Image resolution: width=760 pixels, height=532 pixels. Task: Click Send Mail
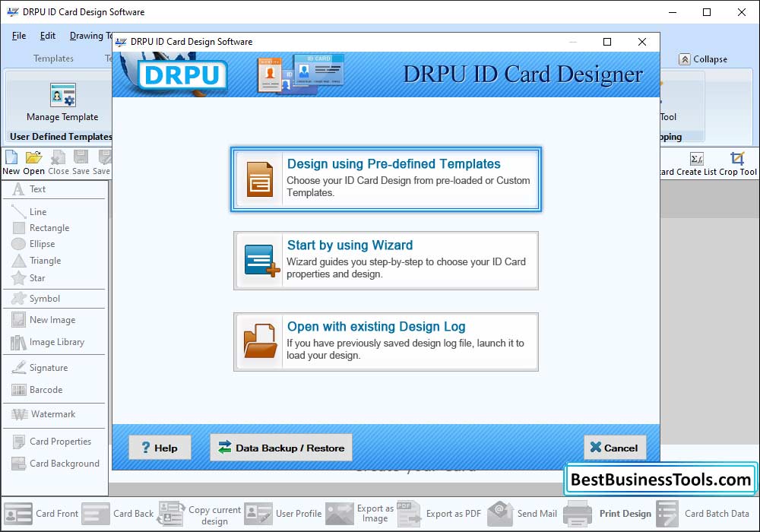tap(522, 514)
